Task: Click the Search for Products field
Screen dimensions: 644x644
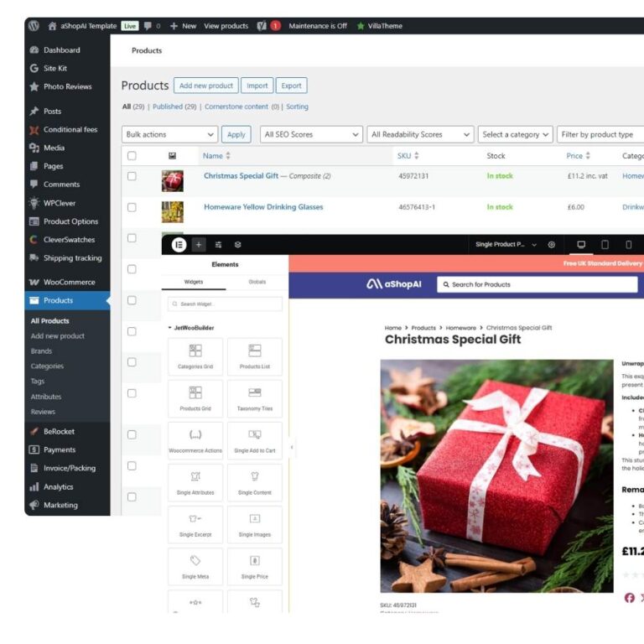Action: (538, 284)
